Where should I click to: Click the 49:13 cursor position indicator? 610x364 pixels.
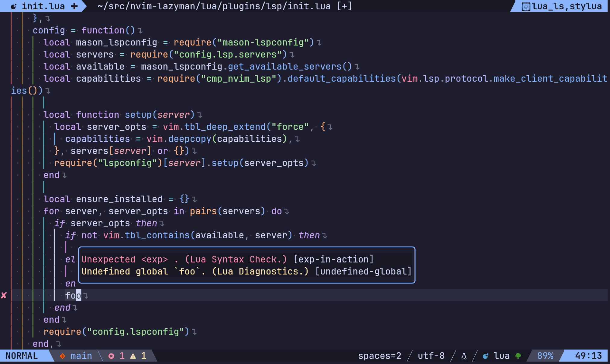[588, 356]
